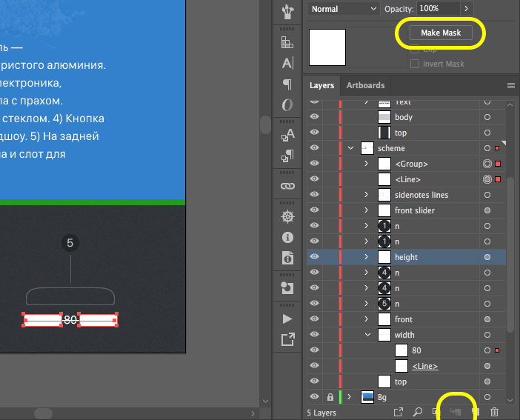Image resolution: width=520 pixels, height=420 pixels.
Task: Open the Document Info panel icon
Action: coord(287,258)
